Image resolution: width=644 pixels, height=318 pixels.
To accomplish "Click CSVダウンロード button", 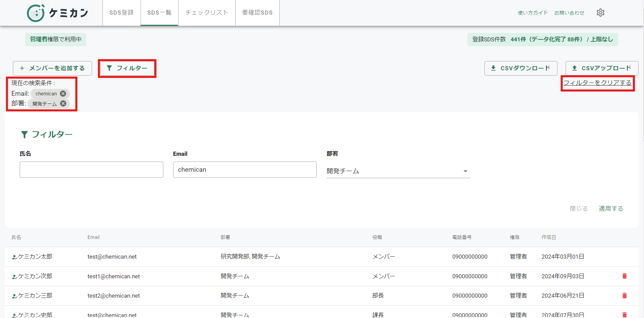I will point(521,68).
